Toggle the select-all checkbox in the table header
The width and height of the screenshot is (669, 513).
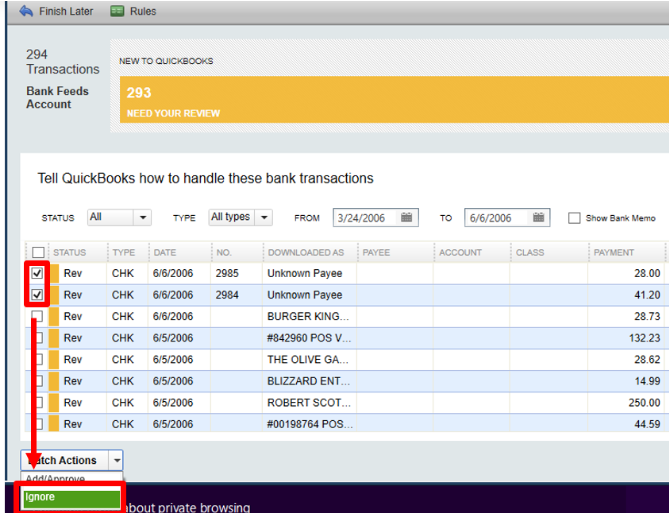click(x=38, y=252)
